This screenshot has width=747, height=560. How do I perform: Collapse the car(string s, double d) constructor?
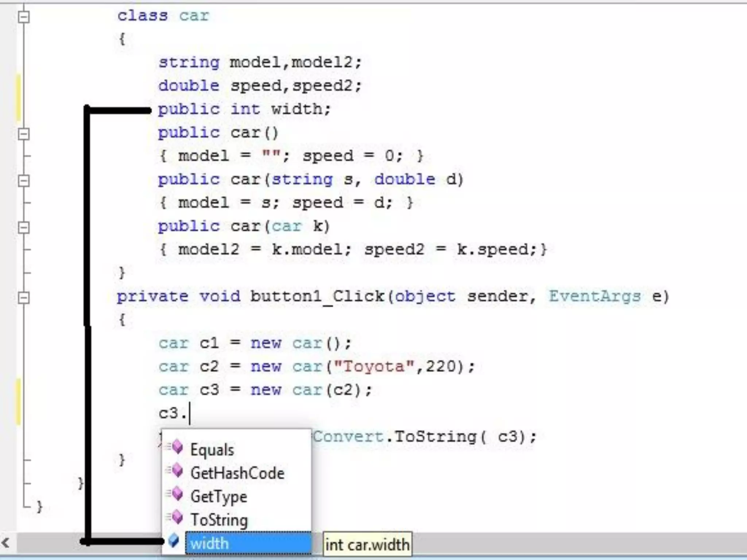pyautogui.click(x=24, y=180)
